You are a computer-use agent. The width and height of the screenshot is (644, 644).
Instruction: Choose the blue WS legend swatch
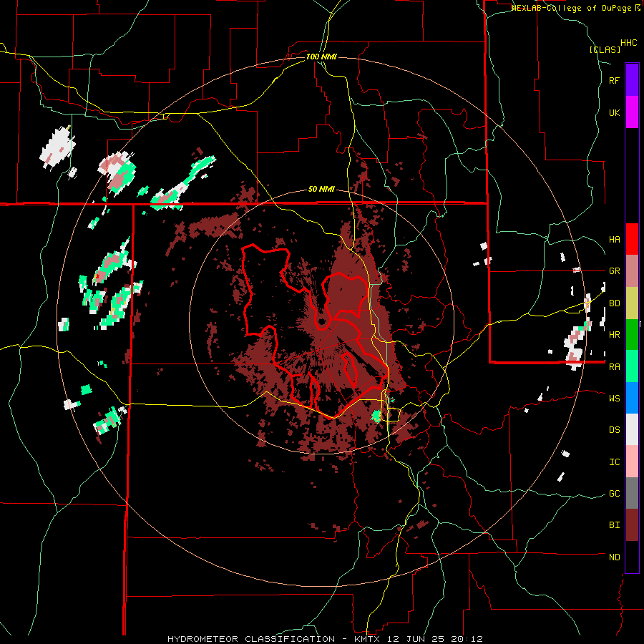point(632,398)
